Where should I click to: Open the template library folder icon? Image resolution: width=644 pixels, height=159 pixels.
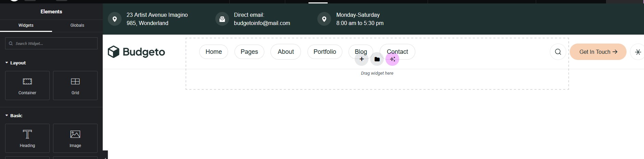tap(377, 59)
